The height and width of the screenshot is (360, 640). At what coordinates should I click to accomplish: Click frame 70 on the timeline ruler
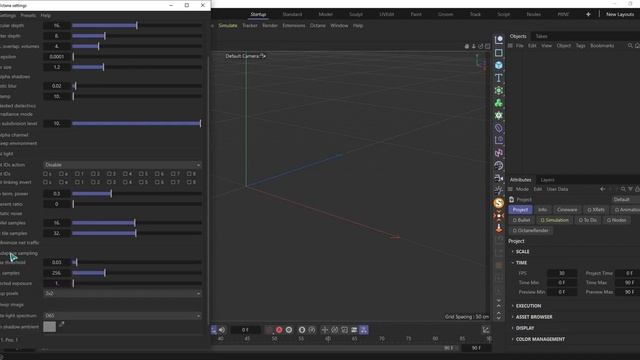[382, 339]
